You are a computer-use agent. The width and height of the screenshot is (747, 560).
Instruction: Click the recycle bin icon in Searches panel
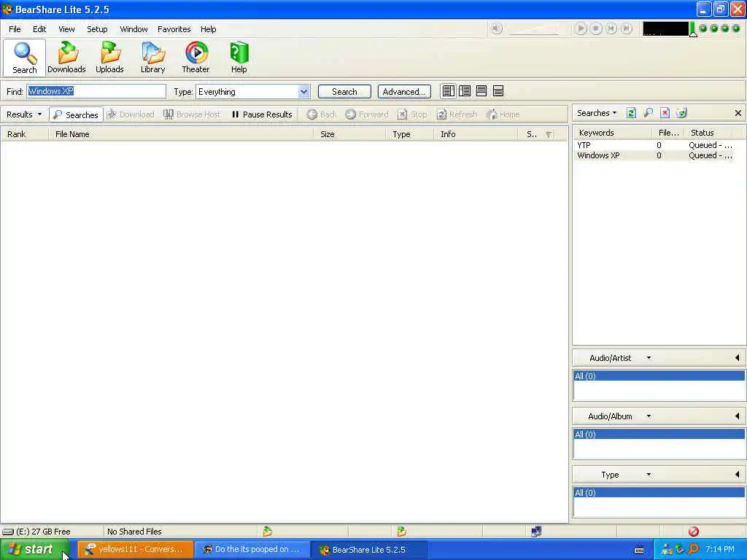click(x=682, y=113)
